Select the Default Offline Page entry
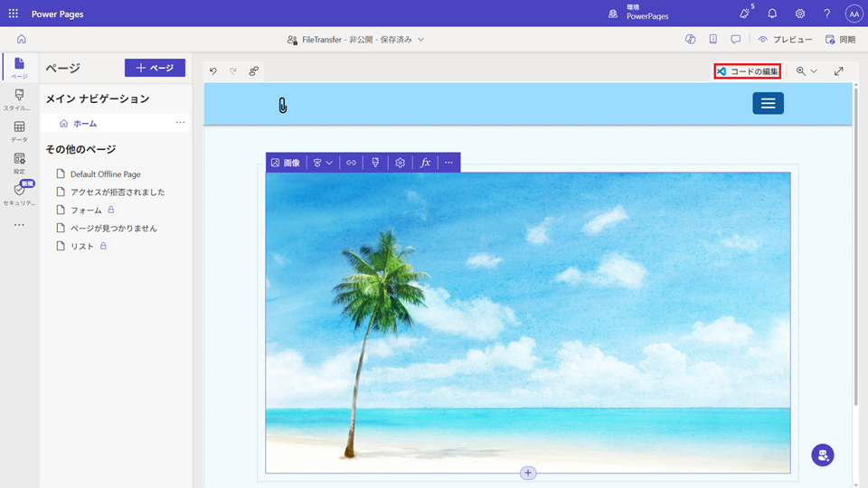The image size is (868, 488). pyautogui.click(x=105, y=174)
